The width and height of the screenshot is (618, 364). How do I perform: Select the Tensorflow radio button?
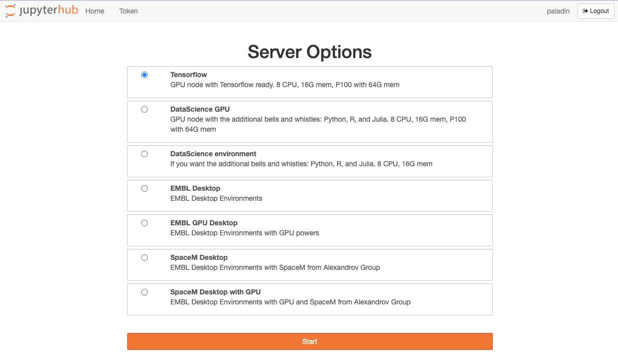coord(145,75)
